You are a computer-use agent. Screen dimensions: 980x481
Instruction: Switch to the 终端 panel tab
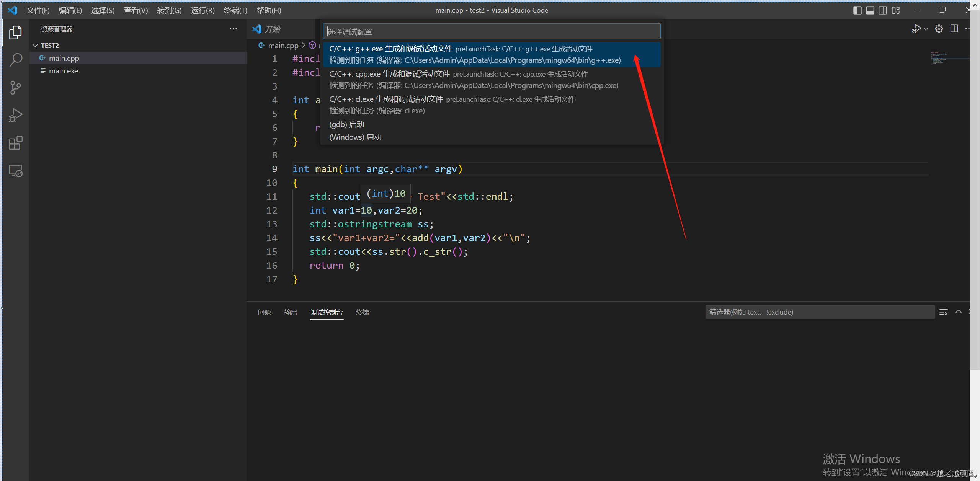pos(363,312)
